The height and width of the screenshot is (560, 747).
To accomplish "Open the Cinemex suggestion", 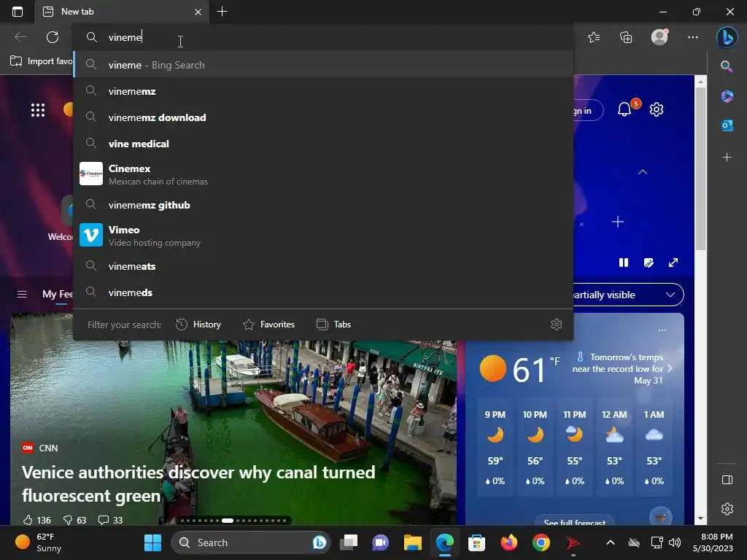I will [x=323, y=174].
